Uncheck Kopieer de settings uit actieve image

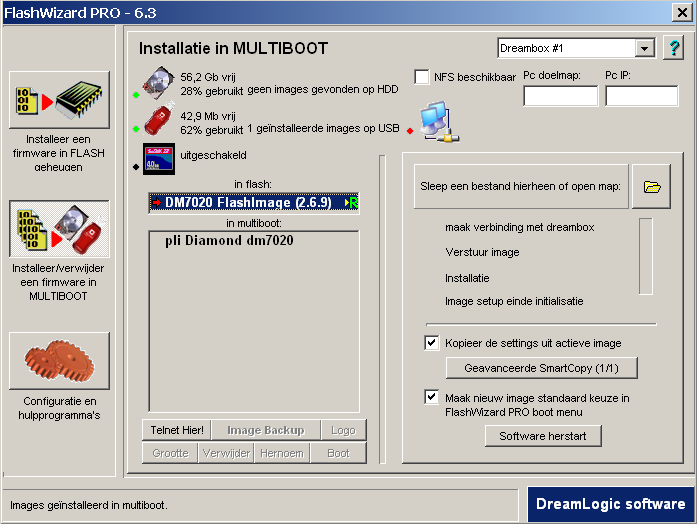[432, 343]
